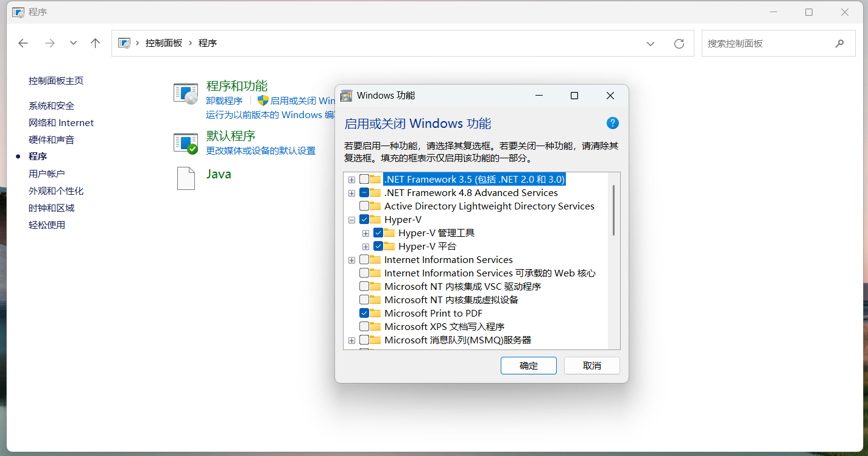The image size is (868, 456).
Task: Open 系统和安全 category
Action: tap(51, 106)
